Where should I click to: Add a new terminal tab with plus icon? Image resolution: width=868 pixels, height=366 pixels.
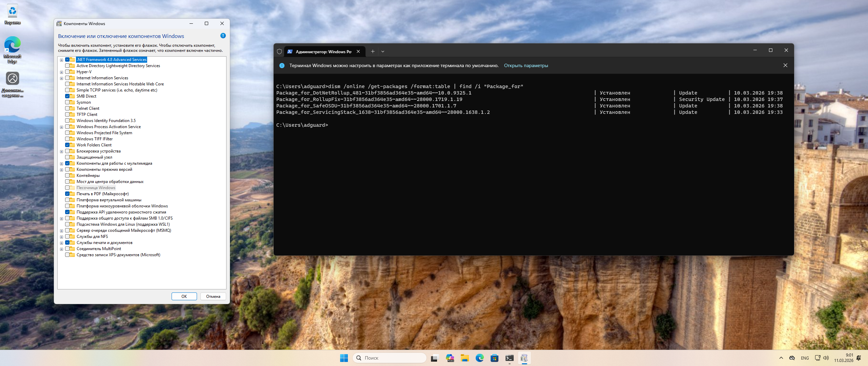(x=373, y=52)
